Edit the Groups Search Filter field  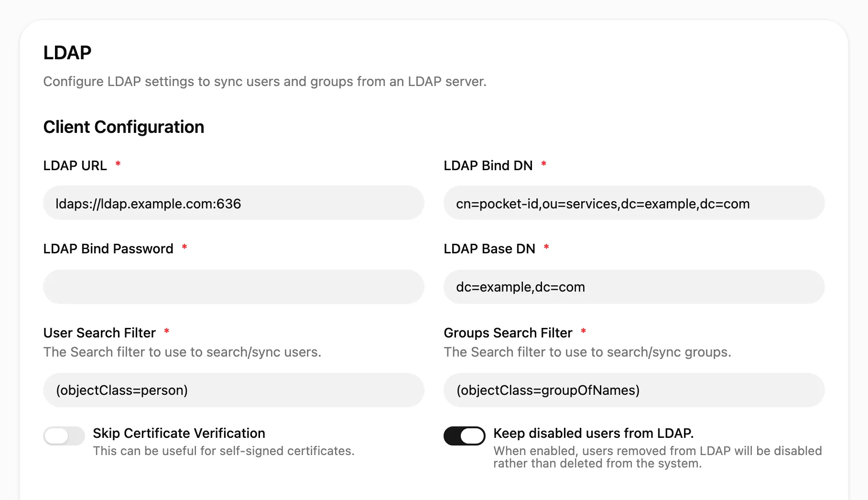pos(634,390)
